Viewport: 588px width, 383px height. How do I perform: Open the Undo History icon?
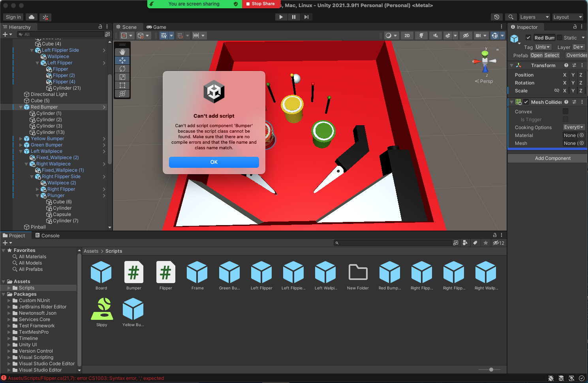point(496,17)
